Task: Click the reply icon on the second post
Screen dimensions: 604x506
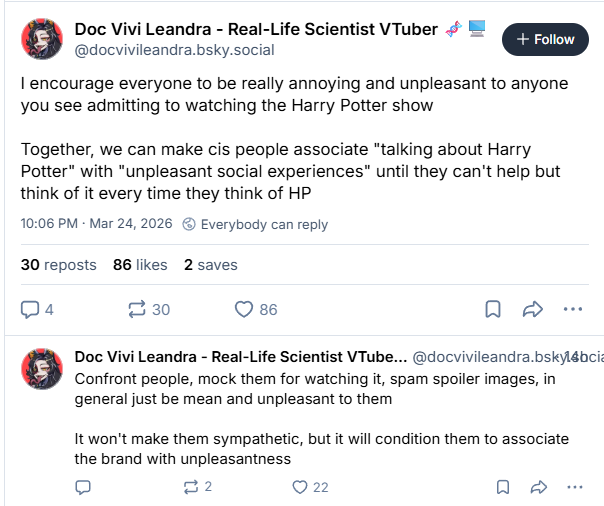Action: tap(84, 487)
